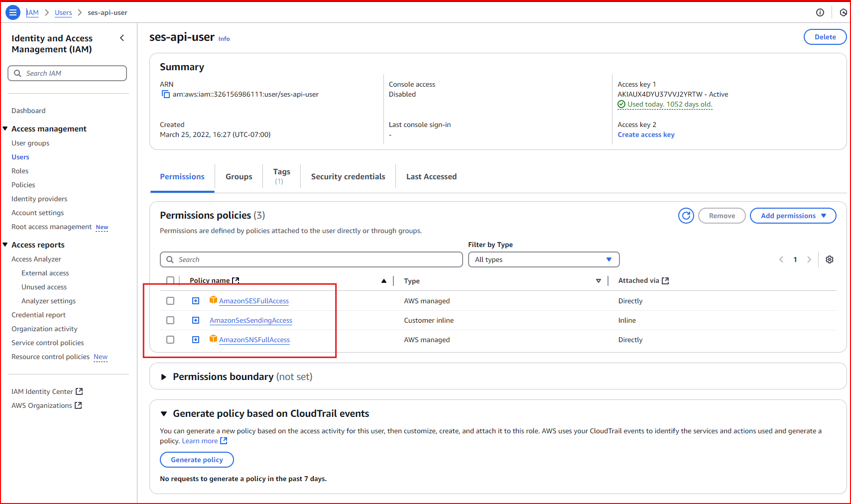The width and height of the screenshot is (851, 504).
Task: Open the AmazonSesSendingAccess policy link
Action: coord(251,320)
